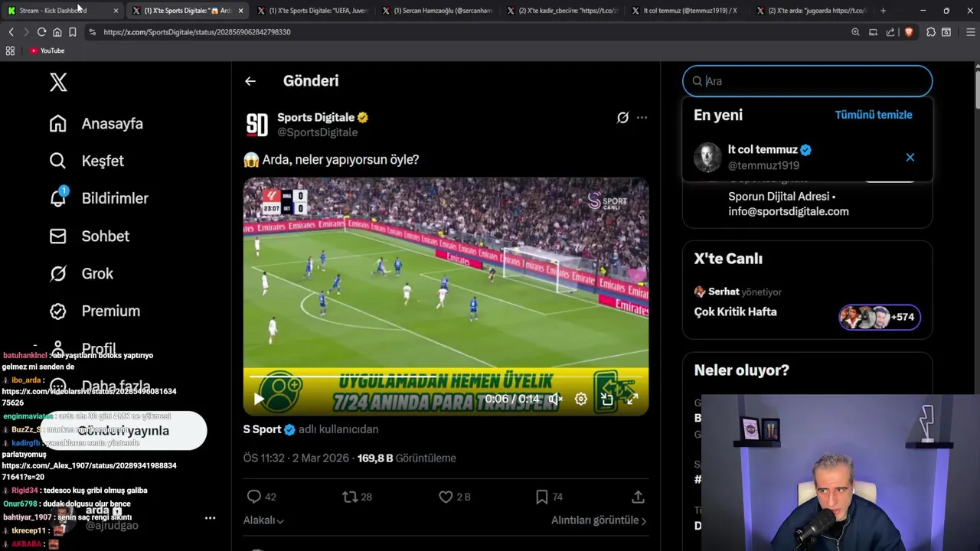
Task: Open the info@sportsdigitale.com bio text
Action: pyautogui.click(x=789, y=211)
